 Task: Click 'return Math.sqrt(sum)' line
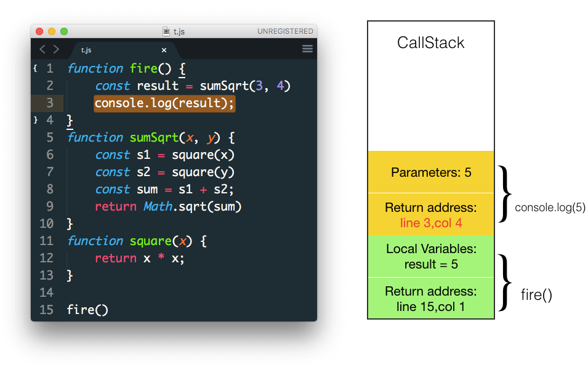(x=168, y=207)
